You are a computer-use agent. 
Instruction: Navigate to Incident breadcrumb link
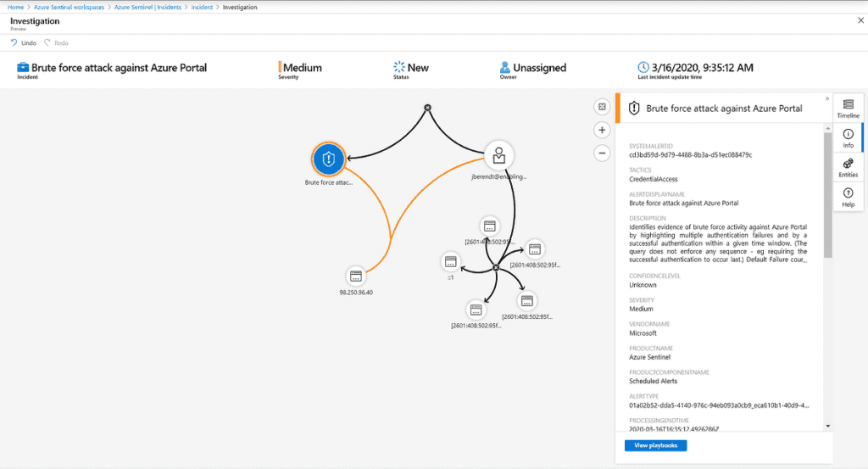202,7
